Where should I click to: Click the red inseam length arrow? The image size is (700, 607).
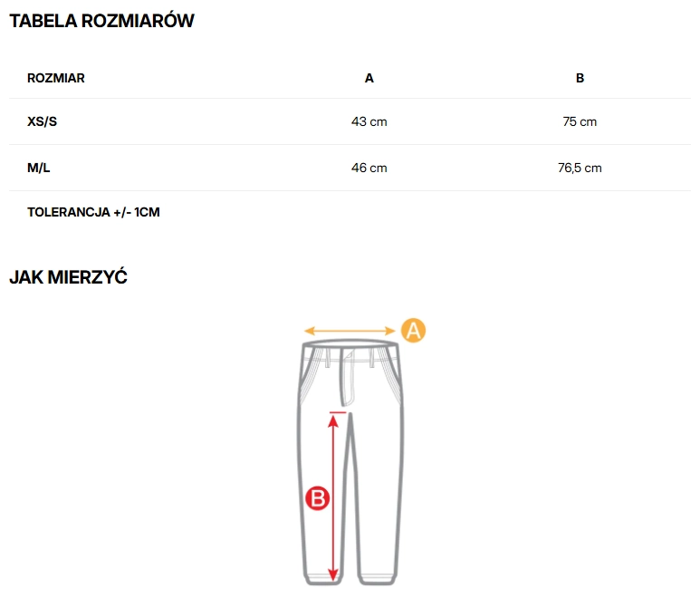(334, 496)
